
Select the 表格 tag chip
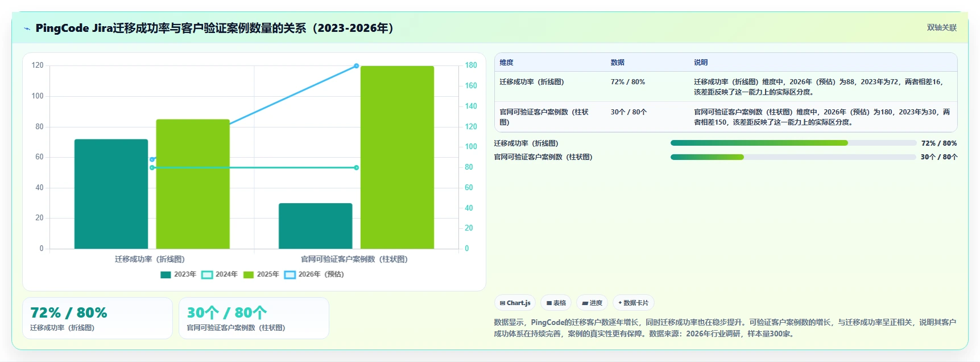pyautogui.click(x=556, y=303)
